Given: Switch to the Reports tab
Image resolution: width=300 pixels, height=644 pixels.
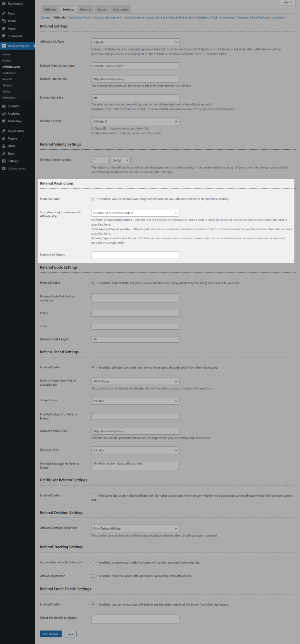Looking at the screenshot, I should (86, 9).
